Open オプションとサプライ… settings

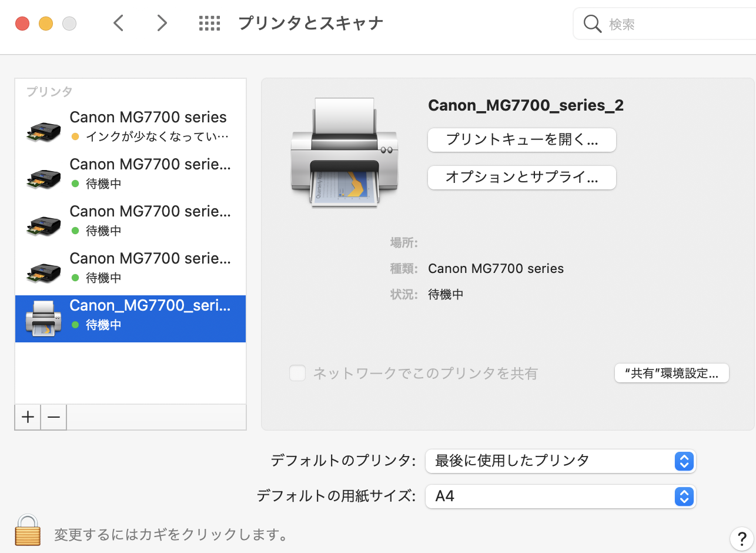click(521, 177)
